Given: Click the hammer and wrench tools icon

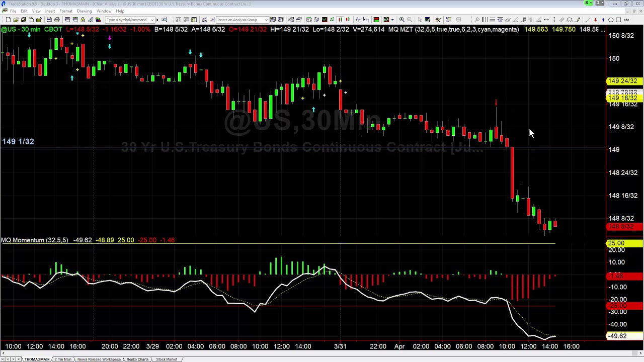Looking at the screenshot, I should pos(438,20).
